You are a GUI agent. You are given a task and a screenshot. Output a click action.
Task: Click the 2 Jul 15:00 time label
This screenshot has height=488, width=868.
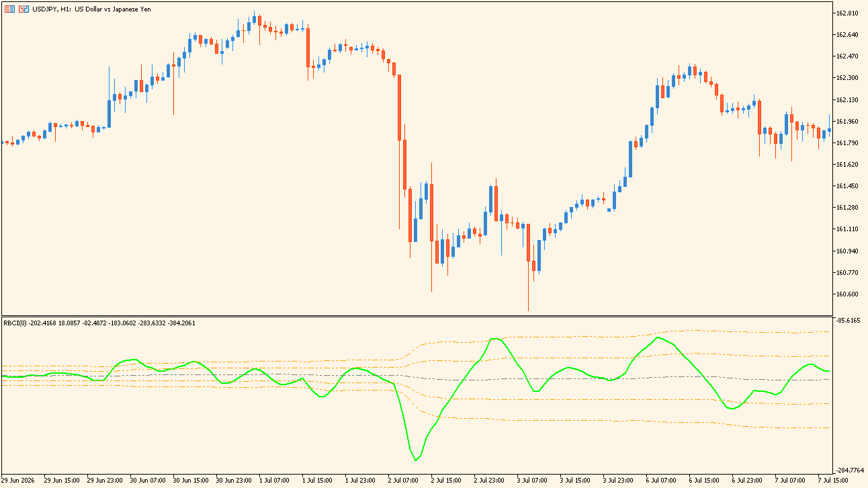point(447,481)
